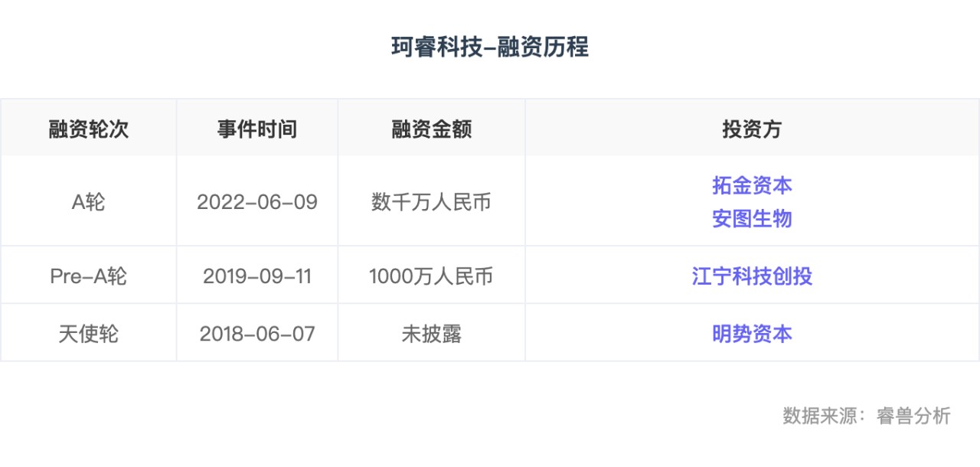Click the date 2018-06-07
This screenshot has height=467, width=980.
[257, 334]
